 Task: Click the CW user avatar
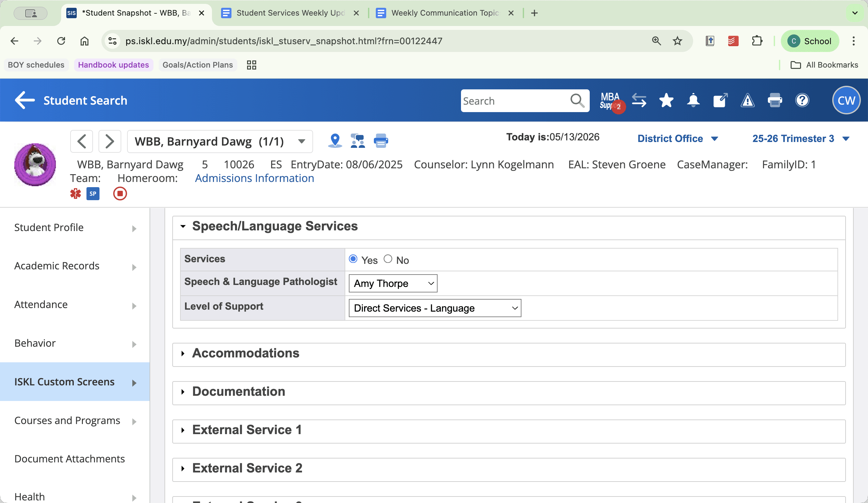point(846,100)
